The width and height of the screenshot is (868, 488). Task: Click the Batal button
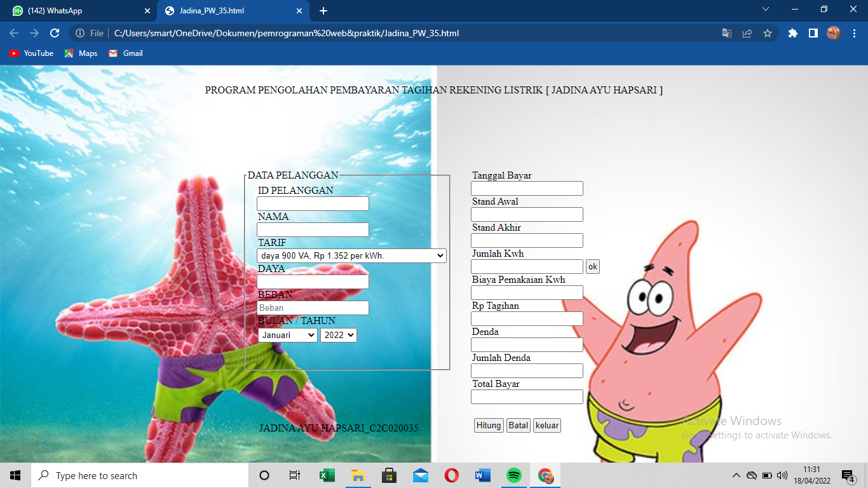[x=518, y=426]
